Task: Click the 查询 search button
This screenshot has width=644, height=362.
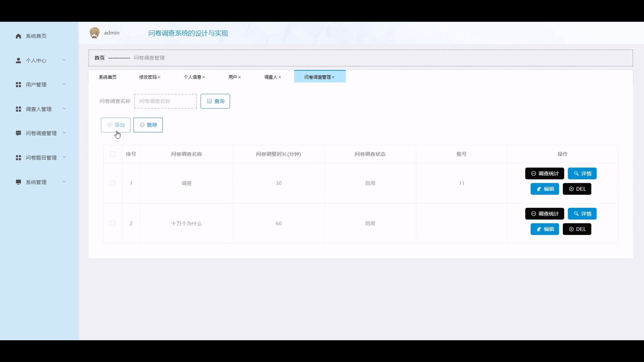Action: pos(215,101)
